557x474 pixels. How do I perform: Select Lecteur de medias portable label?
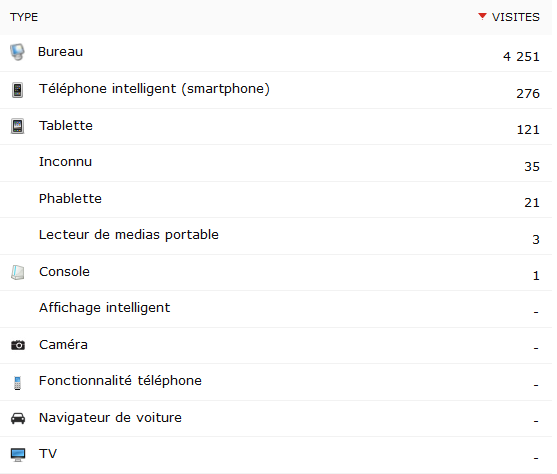(129, 235)
